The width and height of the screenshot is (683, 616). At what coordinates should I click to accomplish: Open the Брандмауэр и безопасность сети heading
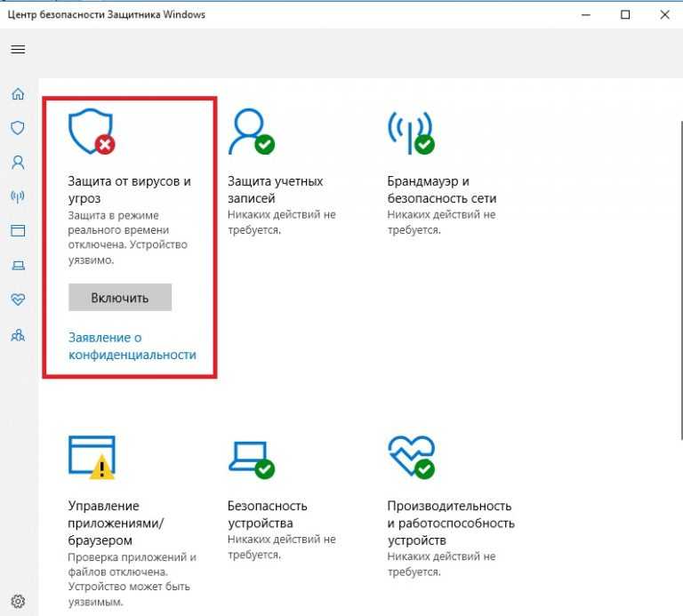(x=442, y=189)
